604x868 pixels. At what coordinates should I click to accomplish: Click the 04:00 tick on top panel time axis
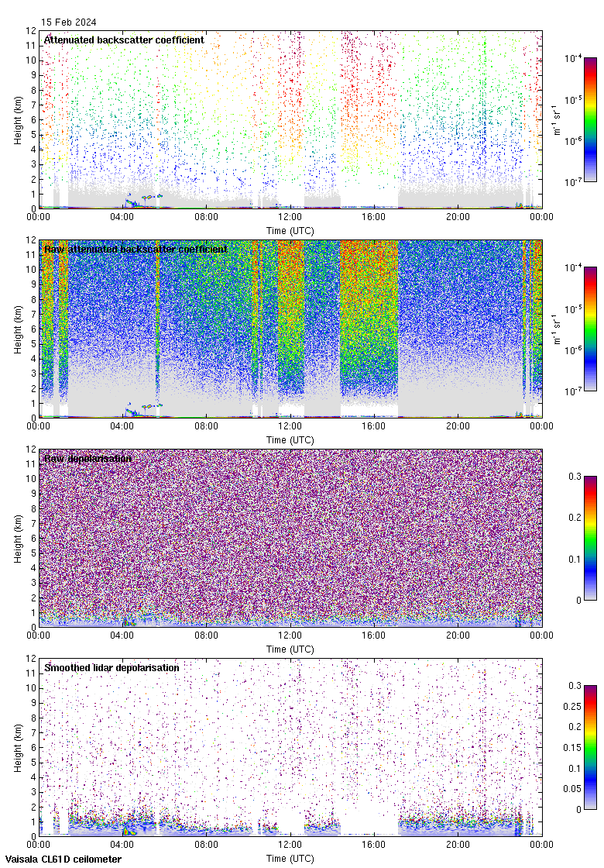(x=122, y=217)
